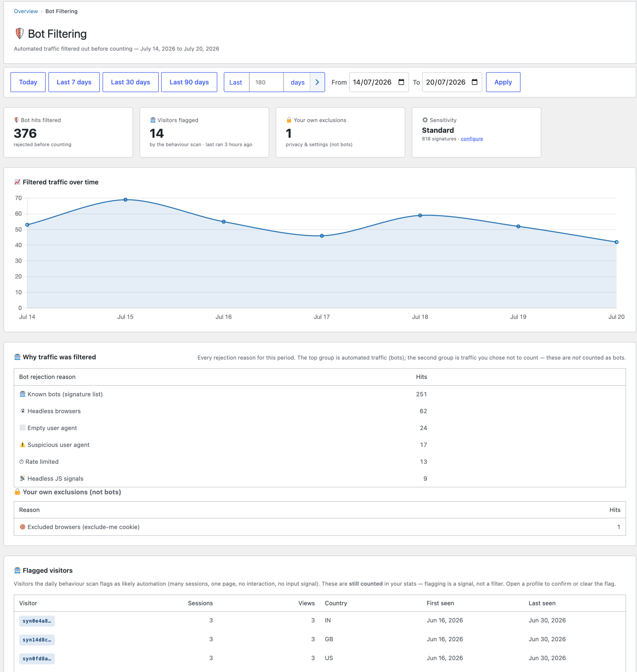Click the Views column header
This screenshot has width=637, height=672.
307,603
